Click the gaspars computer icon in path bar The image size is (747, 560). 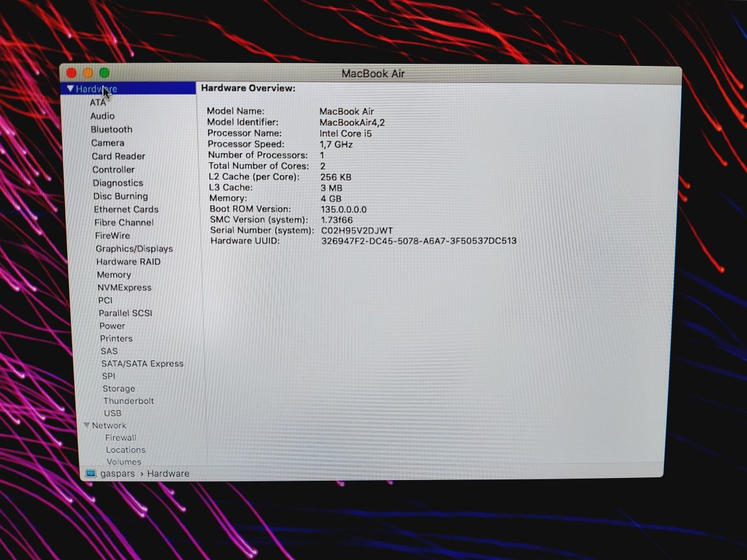pos(90,473)
